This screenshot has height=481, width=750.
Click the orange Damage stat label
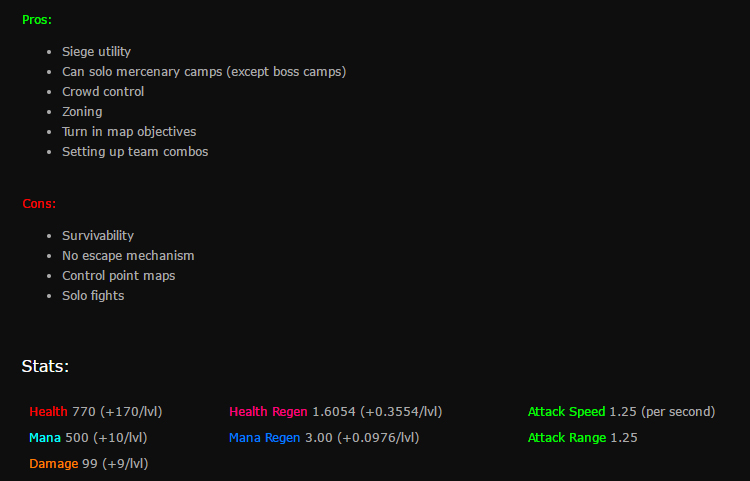(x=54, y=464)
